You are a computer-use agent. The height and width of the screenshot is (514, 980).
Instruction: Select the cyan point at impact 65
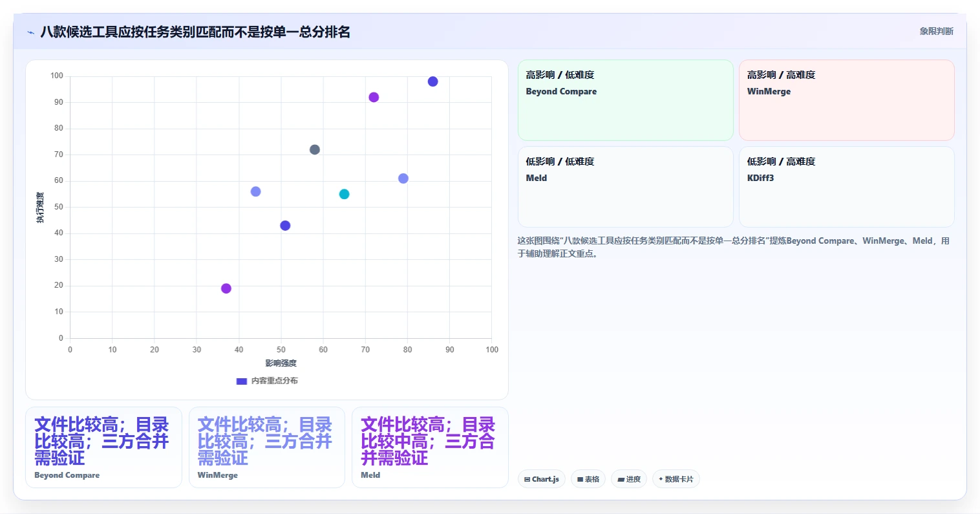point(345,194)
